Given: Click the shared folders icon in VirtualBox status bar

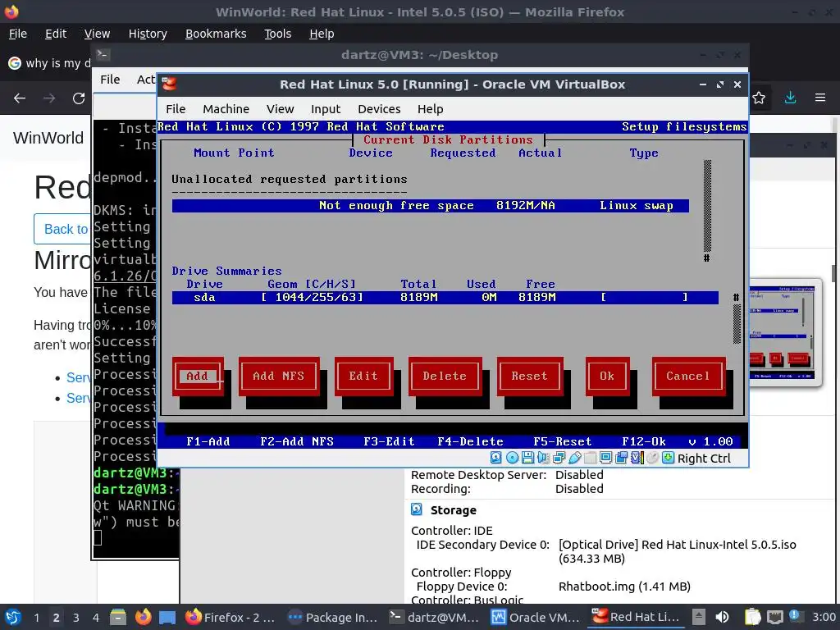Looking at the screenshot, I should 591,458.
